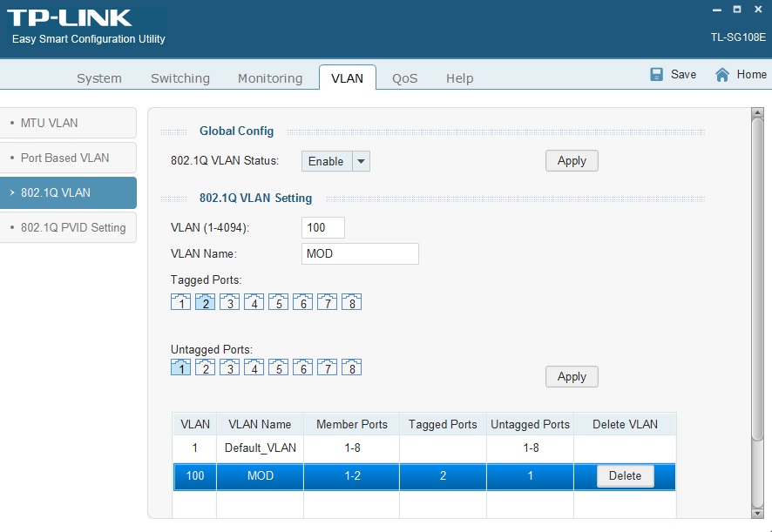Screen dimensions: 772x532
Task: Click the Untagged Ports column header
Action: (x=530, y=424)
